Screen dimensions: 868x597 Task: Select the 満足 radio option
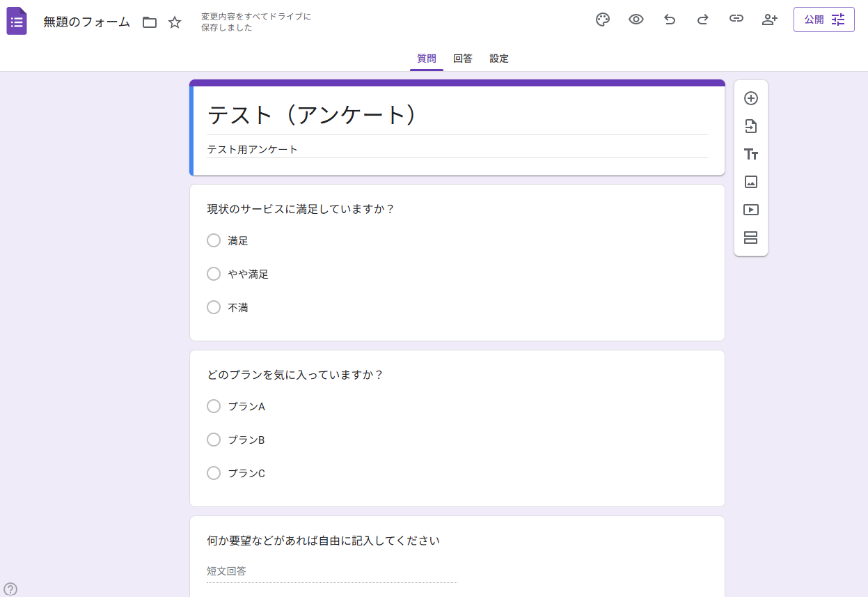(214, 240)
